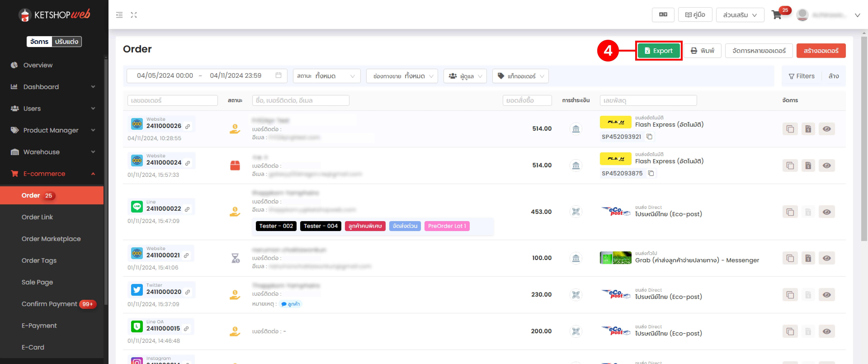This screenshot has width=868, height=364.
Task: Open the ช่องทางขาย channel dropdown
Action: pos(402,76)
